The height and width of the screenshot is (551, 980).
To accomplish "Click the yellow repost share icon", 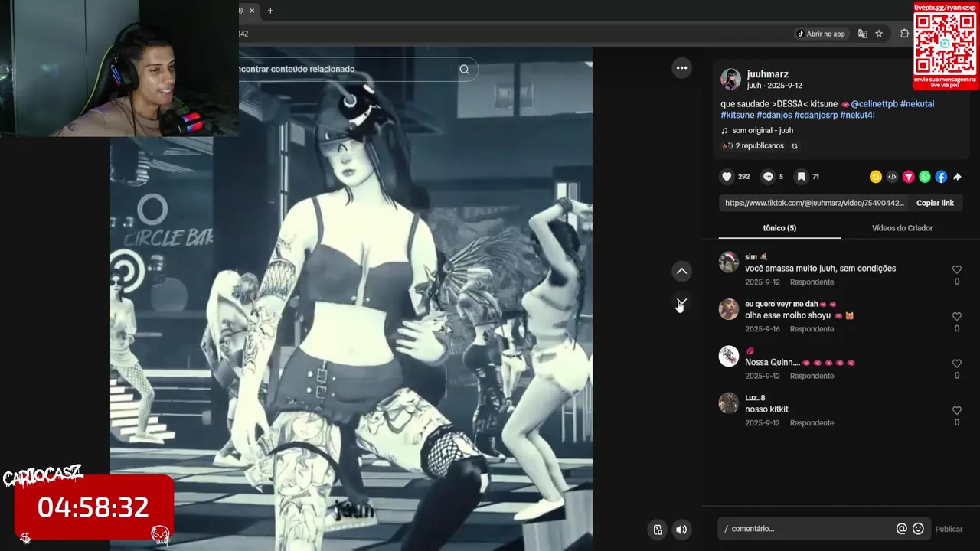I will [x=876, y=177].
